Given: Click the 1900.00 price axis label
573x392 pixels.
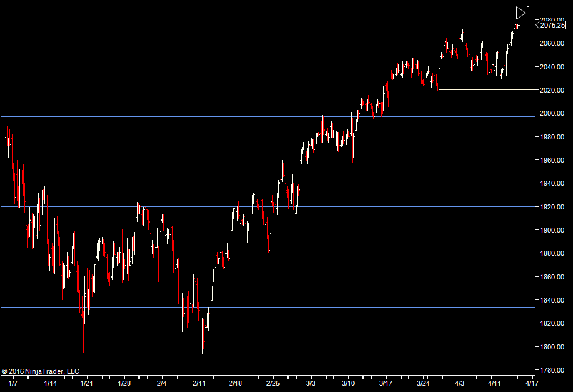Looking at the screenshot, I should 552,230.
